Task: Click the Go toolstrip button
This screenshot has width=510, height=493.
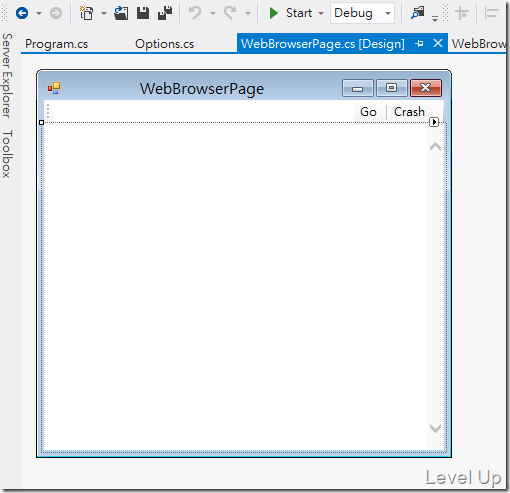Action: [x=368, y=112]
